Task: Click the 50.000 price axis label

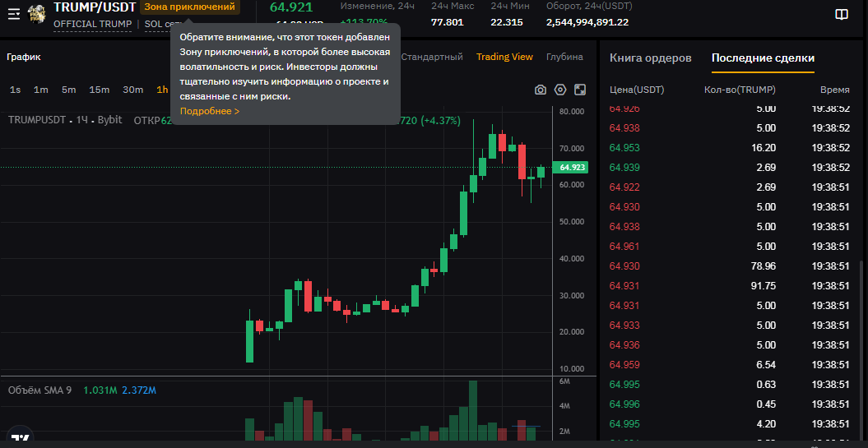Action: pyautogui.click(x=572, y=222)
